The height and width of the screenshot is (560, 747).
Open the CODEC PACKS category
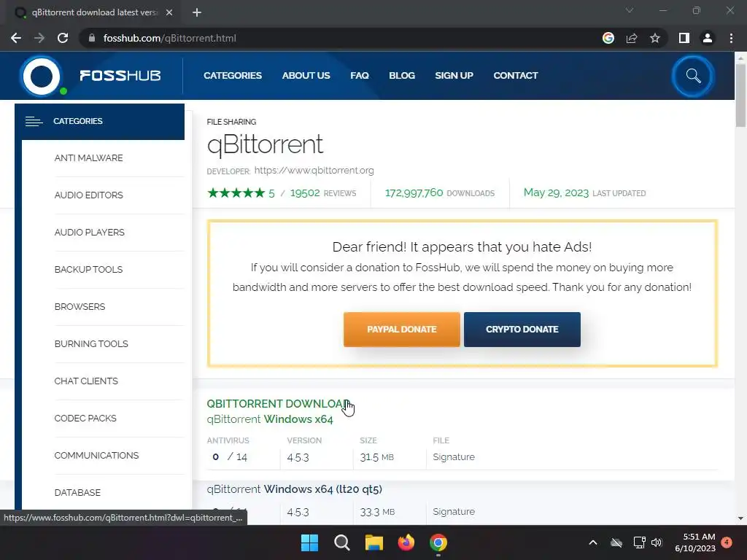(85, 418)
